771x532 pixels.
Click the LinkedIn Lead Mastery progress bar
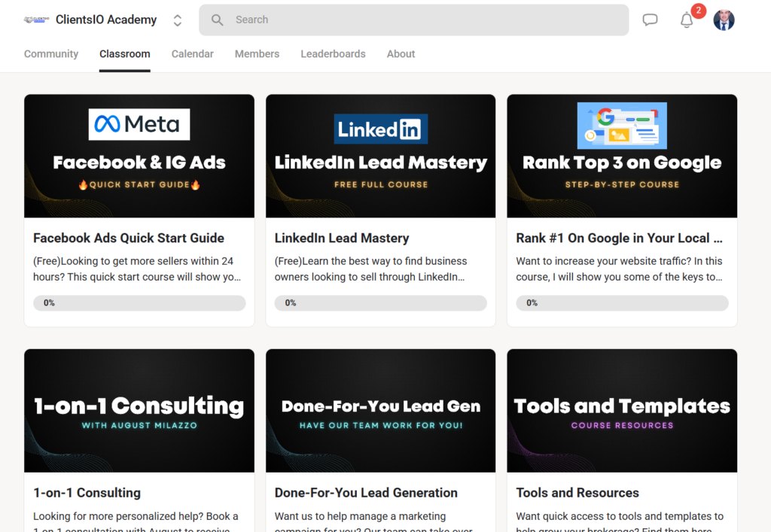(x=380, y=303)
